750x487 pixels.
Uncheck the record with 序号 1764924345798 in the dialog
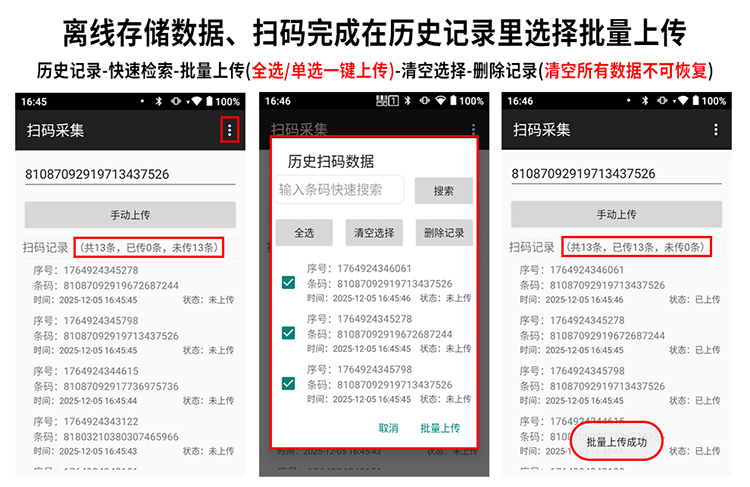pyautogui.click(x=288, y=384)
